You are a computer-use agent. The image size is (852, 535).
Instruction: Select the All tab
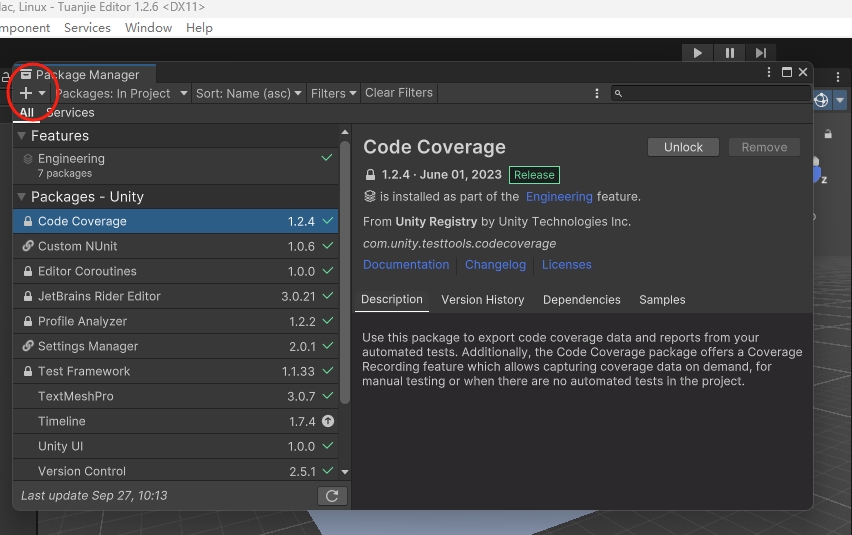point(27,112)
